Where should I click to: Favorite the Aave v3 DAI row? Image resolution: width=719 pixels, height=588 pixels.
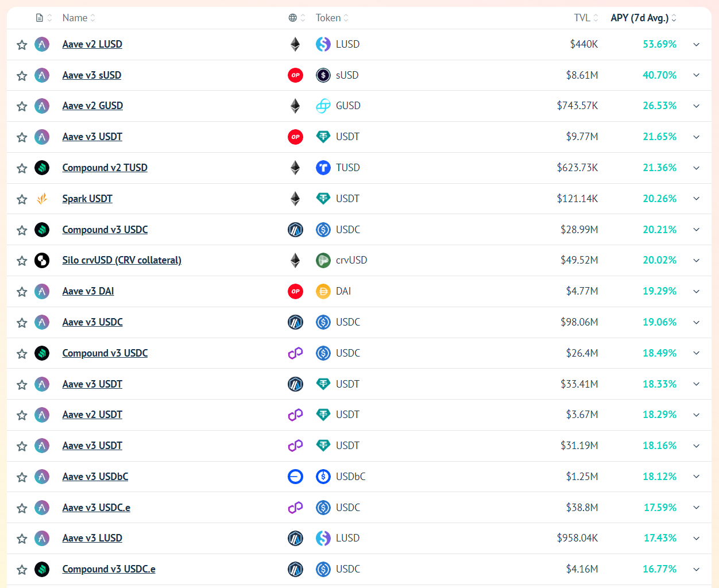coord(22,292)
